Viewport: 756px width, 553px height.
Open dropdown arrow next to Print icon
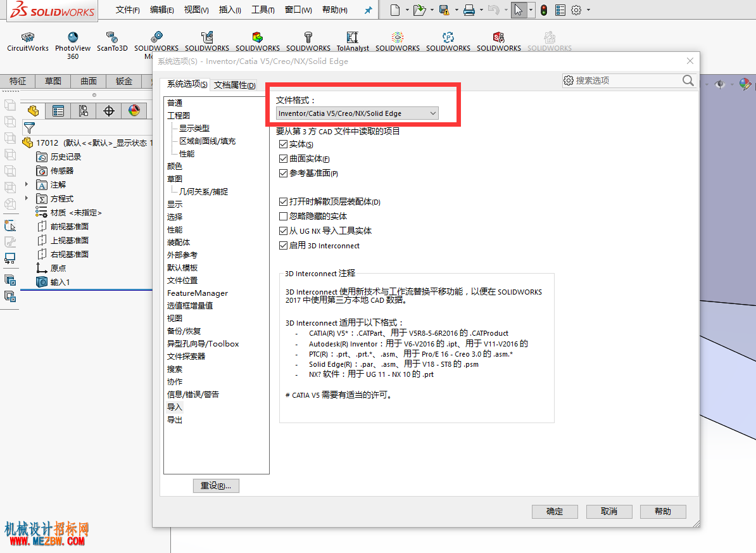point(481,10)
